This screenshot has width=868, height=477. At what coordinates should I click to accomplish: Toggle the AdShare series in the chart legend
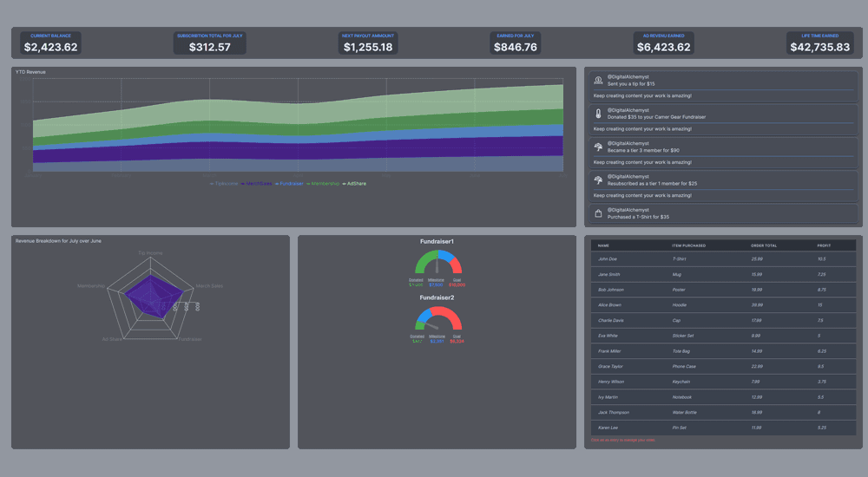354,184
